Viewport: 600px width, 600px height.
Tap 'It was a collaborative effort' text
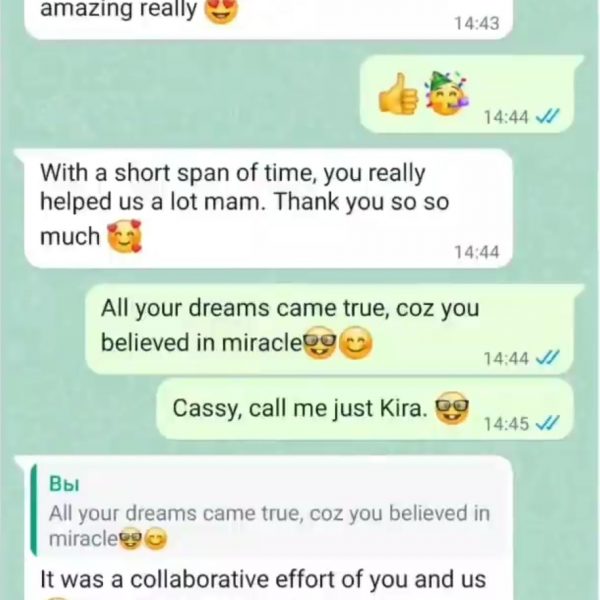[263, 579]
